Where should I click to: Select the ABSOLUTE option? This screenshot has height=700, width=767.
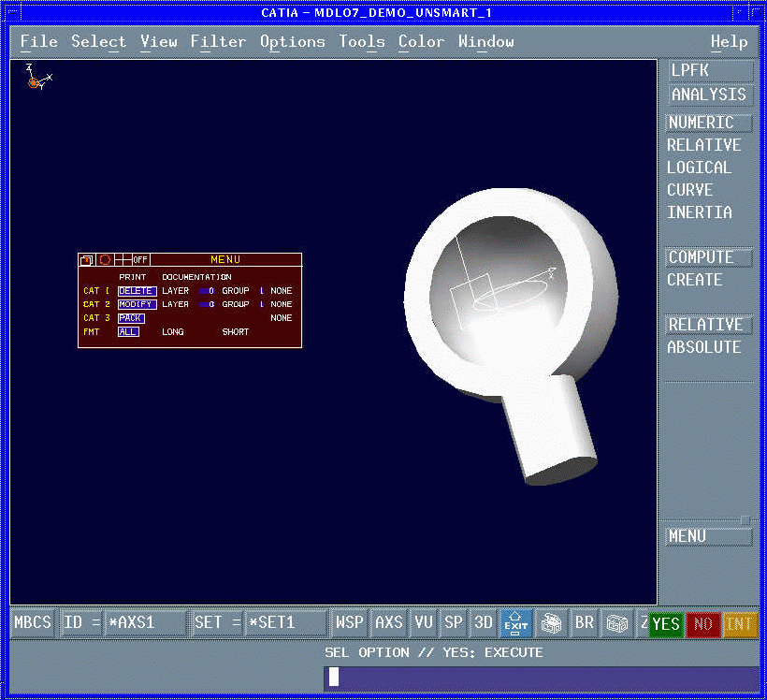704,347
